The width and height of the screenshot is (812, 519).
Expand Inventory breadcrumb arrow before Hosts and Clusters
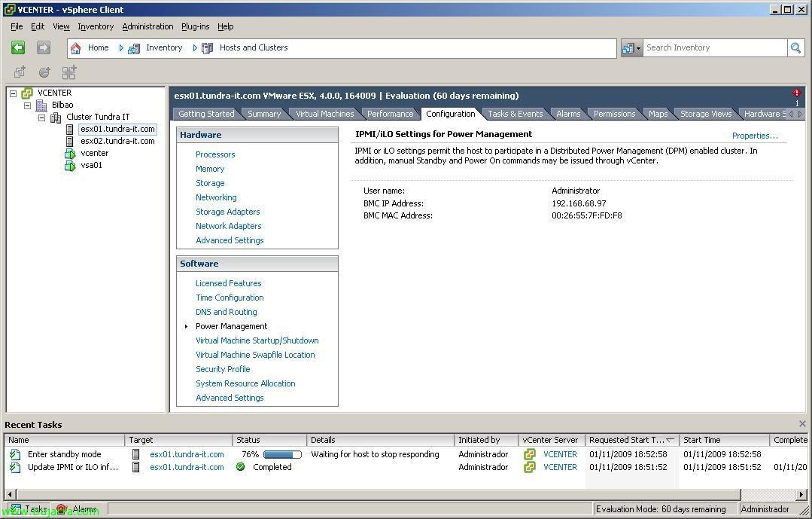(195, 47)
